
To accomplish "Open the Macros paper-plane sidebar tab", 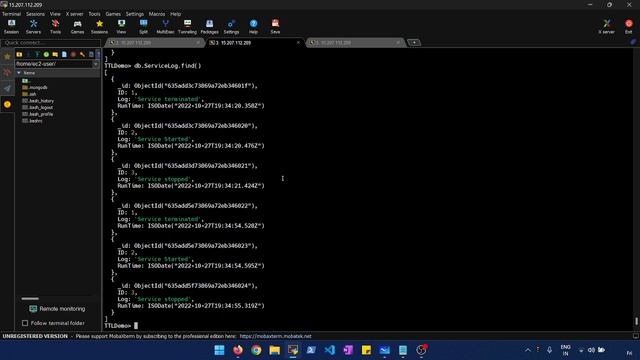I will pyautogui.click(x=7, y=89).
